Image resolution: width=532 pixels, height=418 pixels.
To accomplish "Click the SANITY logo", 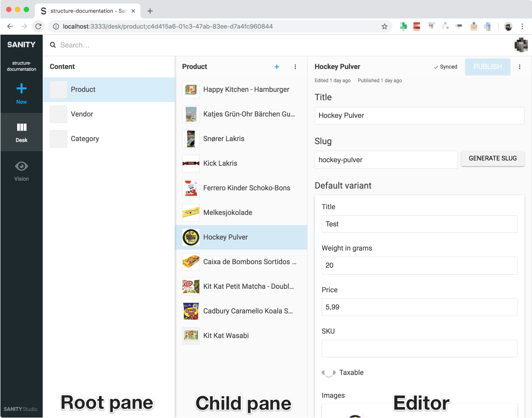I will point(21,44).
